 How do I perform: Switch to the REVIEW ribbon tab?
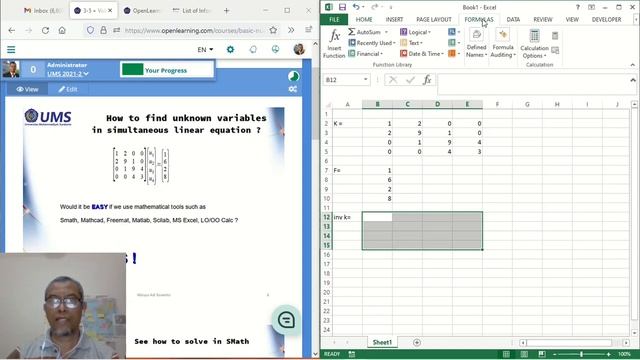click(542, 19)
